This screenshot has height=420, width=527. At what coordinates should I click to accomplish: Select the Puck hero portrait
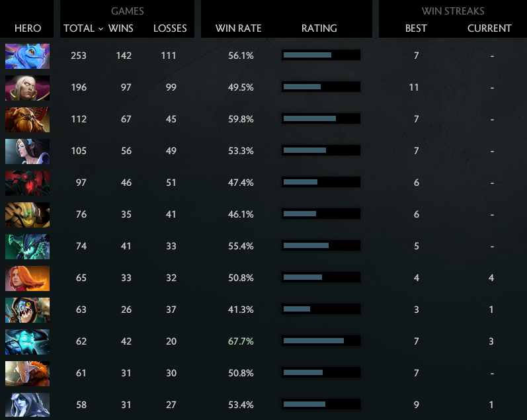pyautogui.click(x=27, y=56)
